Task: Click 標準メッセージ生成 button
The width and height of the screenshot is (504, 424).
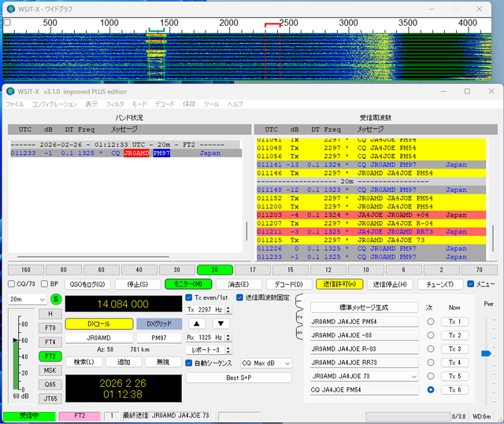Action: tap(364, 308)
